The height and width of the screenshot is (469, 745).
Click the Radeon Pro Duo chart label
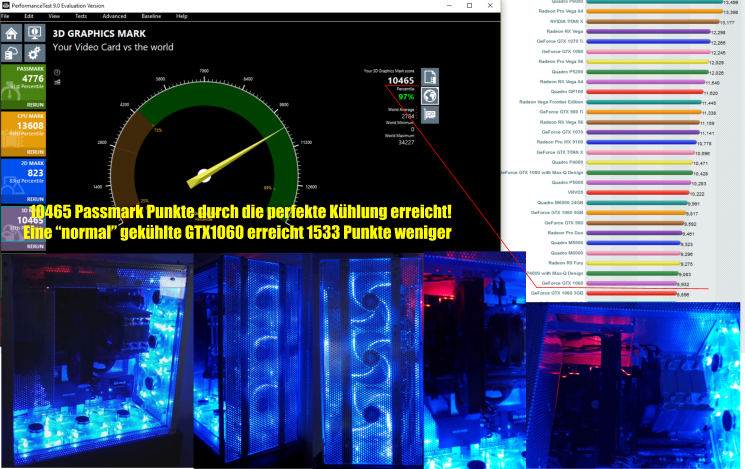coord(565,233)
